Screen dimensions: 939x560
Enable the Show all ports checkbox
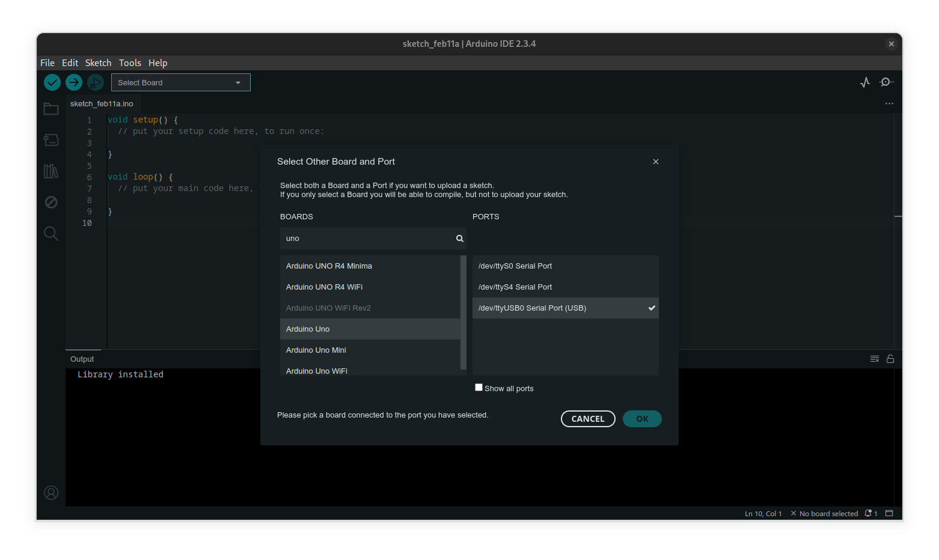[479, 388]
